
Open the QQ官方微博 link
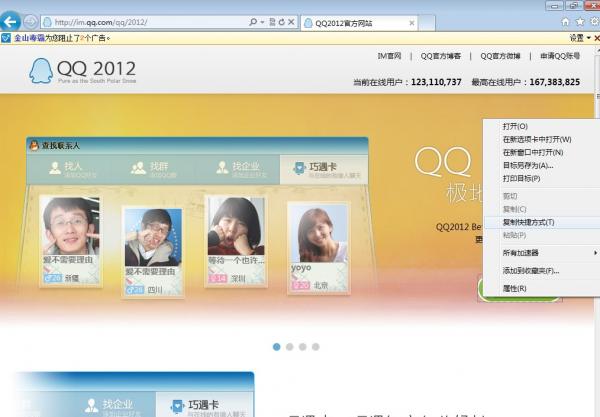click(x=500, y=56)
